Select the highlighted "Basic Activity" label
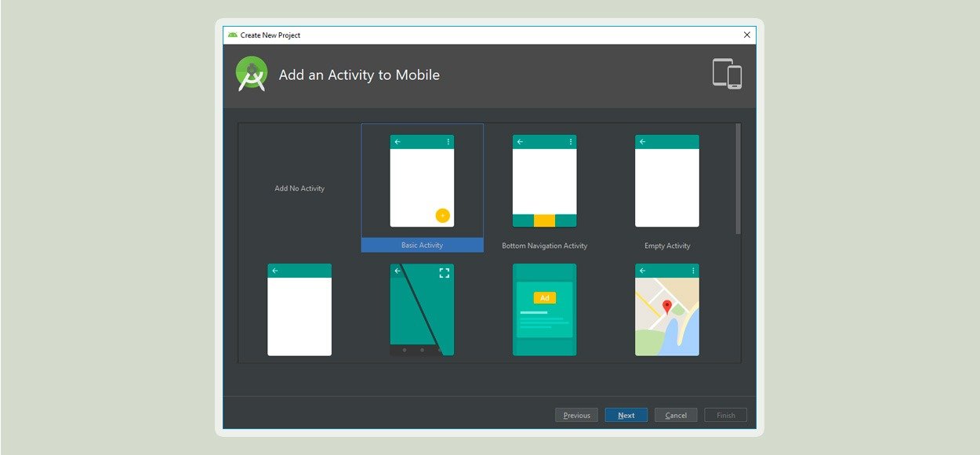 click(x=422, y=246)
